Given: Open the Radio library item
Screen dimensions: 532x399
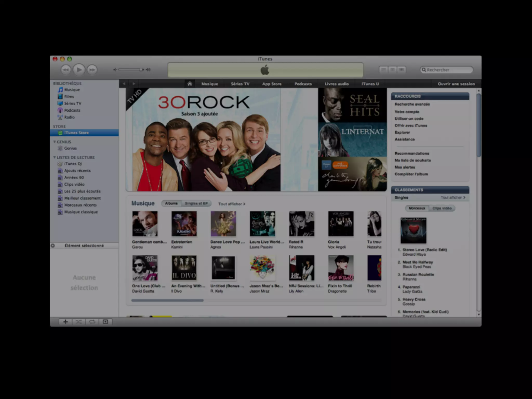Looking at the screenshot, I should [x=69, y=117].
